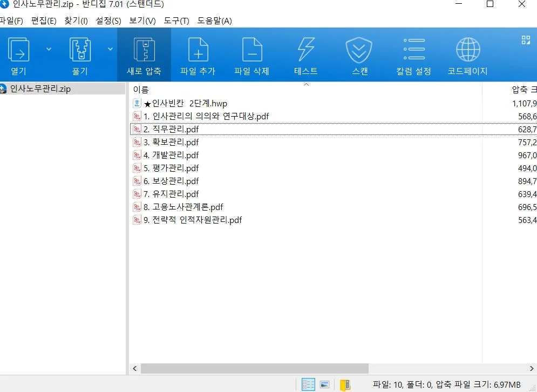The image size is (537, 392).
Task: Test the archive using the 테스트 icon
Action: pyautogui.click(x=305, y=54)
